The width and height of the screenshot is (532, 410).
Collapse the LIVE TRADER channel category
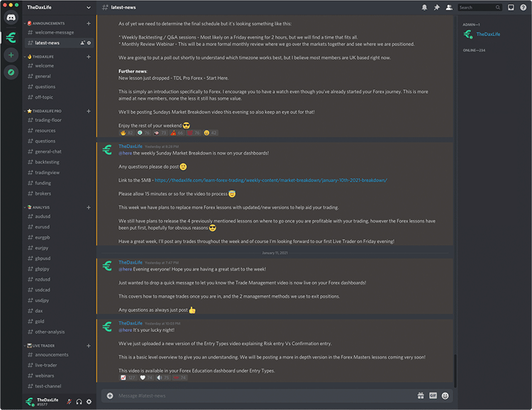[x=44, y=345]
